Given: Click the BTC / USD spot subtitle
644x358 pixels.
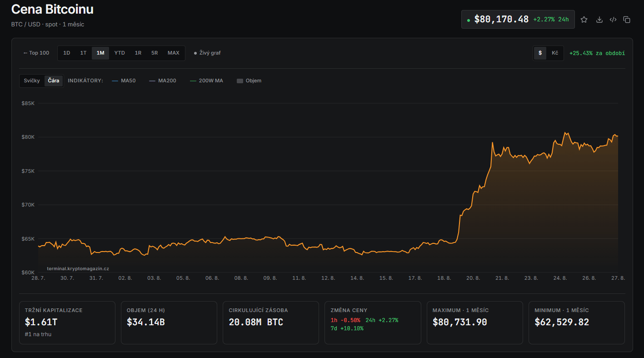Looking at the screenshot, I should tap(48, 24).
